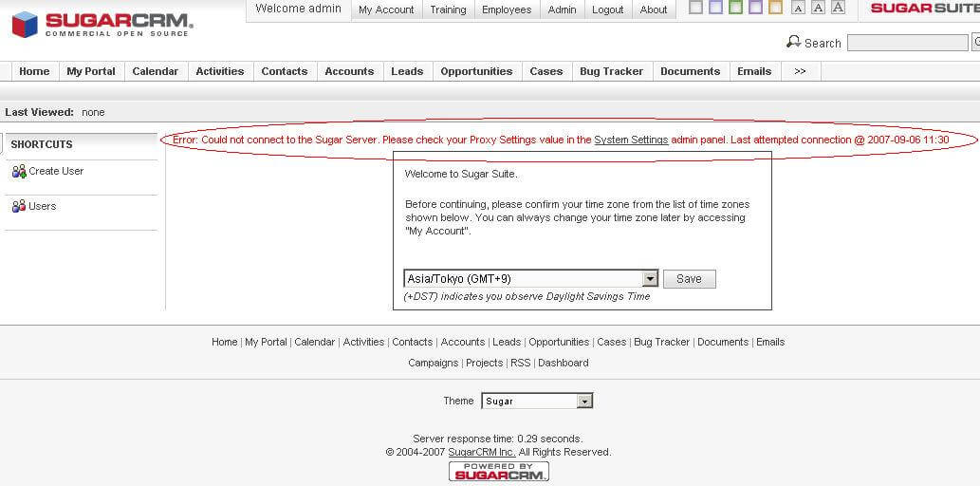980x486 pixels.
Task: Click the Create User shortcut icon
Action: pyautogui.click(x=19, y=172)
